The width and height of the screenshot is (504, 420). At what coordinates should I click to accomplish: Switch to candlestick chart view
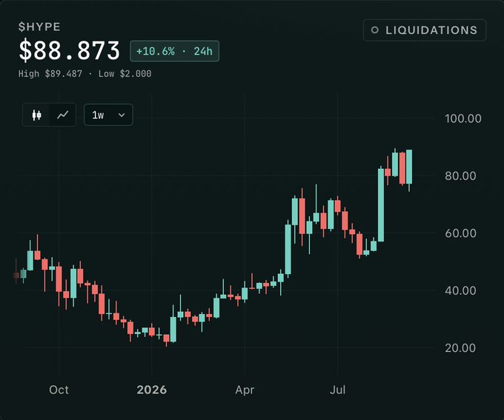click(x=36, y=115)
